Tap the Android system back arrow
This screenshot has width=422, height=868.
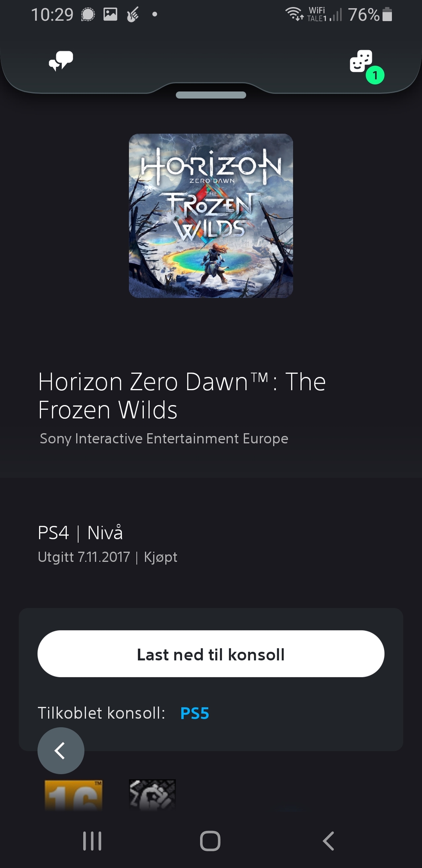[328, 841]
